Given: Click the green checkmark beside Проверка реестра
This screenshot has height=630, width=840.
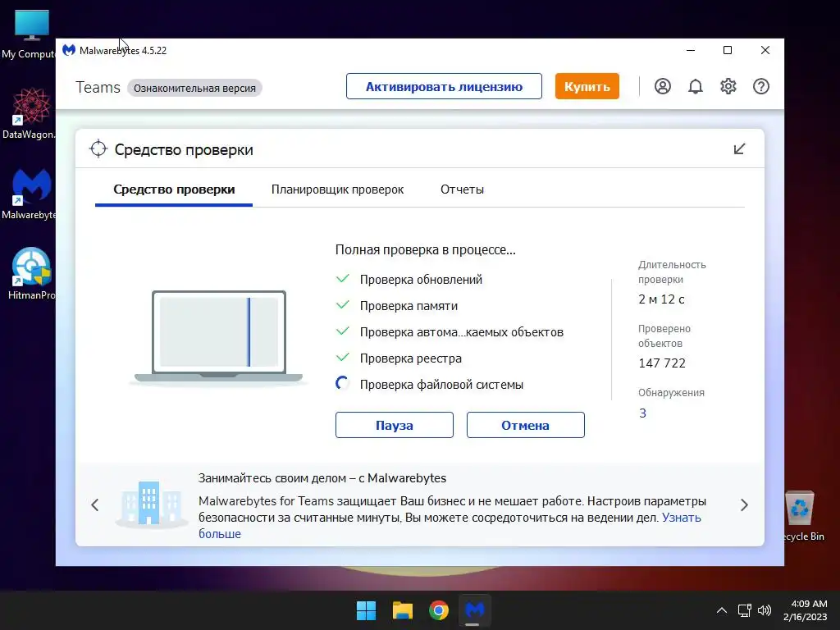Looking at the screenshot, I should 342,358.
